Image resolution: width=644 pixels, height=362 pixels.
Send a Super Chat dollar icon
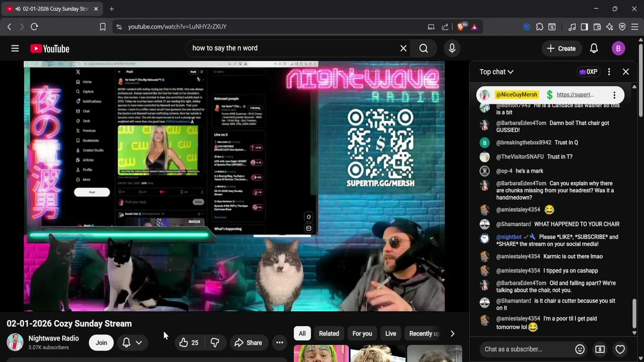click(x=600, y=349)
